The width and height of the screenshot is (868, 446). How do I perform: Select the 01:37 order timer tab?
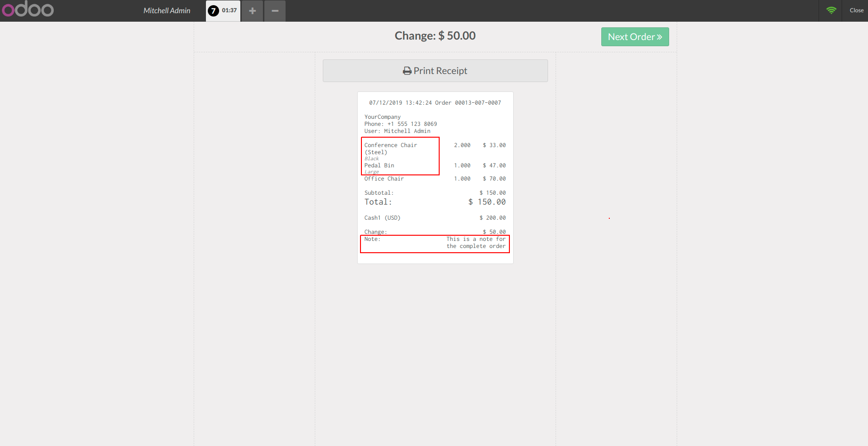pos(229,10)
